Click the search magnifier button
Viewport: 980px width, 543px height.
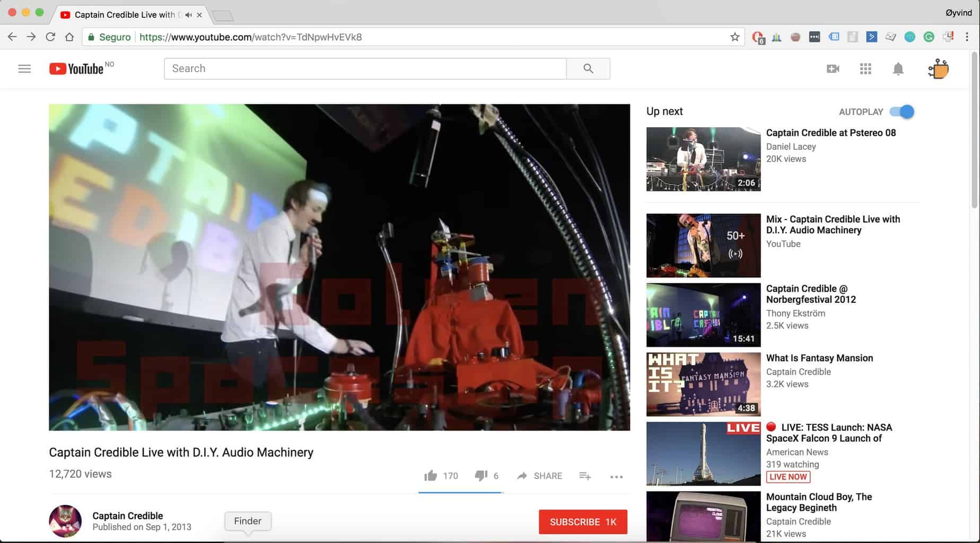[588, 68]
